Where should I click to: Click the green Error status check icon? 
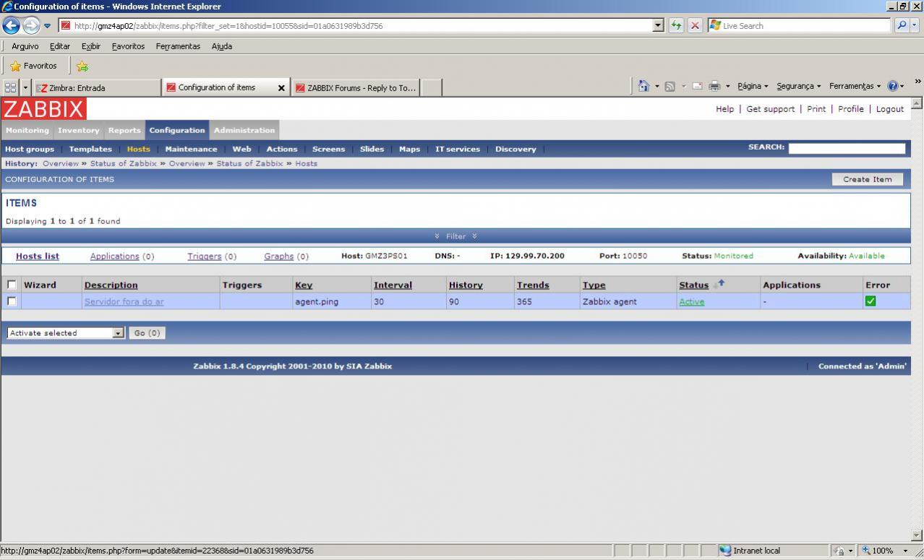[870, 301]
